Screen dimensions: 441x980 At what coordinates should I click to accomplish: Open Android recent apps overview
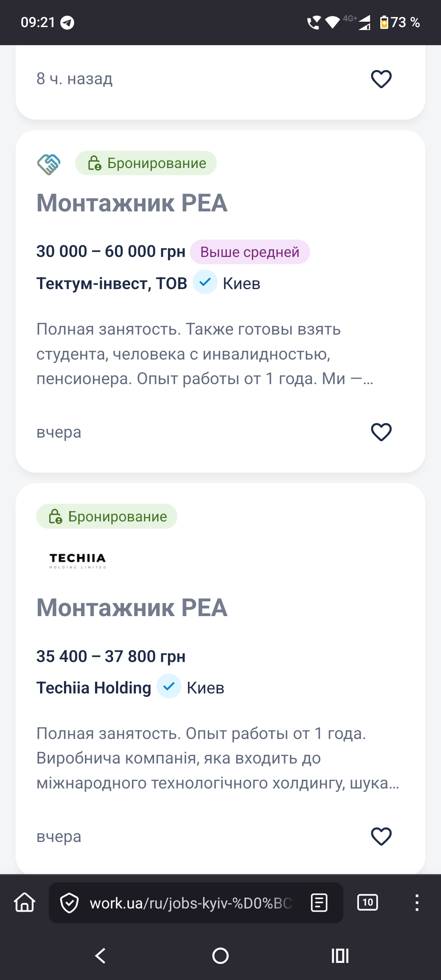(340, 955)
